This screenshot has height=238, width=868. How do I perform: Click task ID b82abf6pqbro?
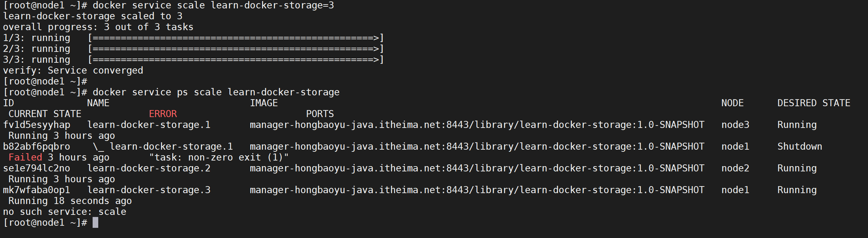point(36,147)
